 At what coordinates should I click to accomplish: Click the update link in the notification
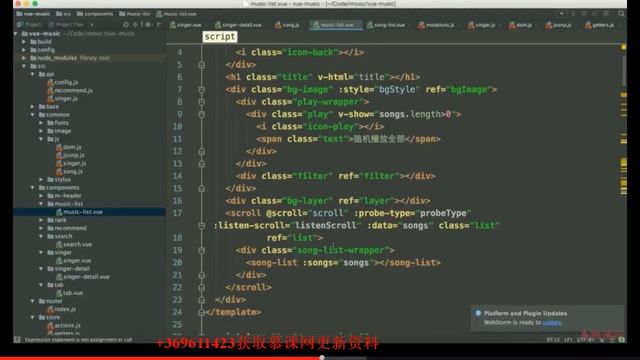(x=552, y=322)
